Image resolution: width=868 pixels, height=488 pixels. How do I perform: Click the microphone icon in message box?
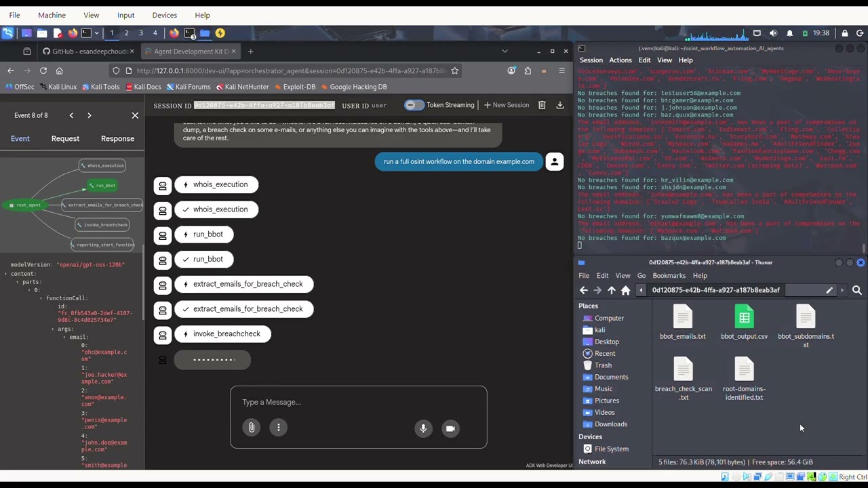point(423,428)
